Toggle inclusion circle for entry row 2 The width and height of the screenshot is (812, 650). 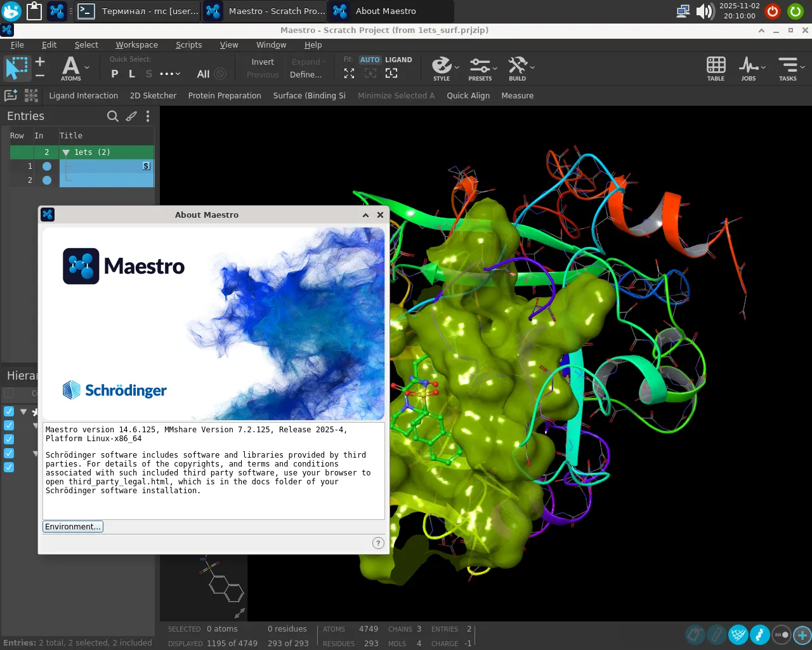[x=47, y=180]
